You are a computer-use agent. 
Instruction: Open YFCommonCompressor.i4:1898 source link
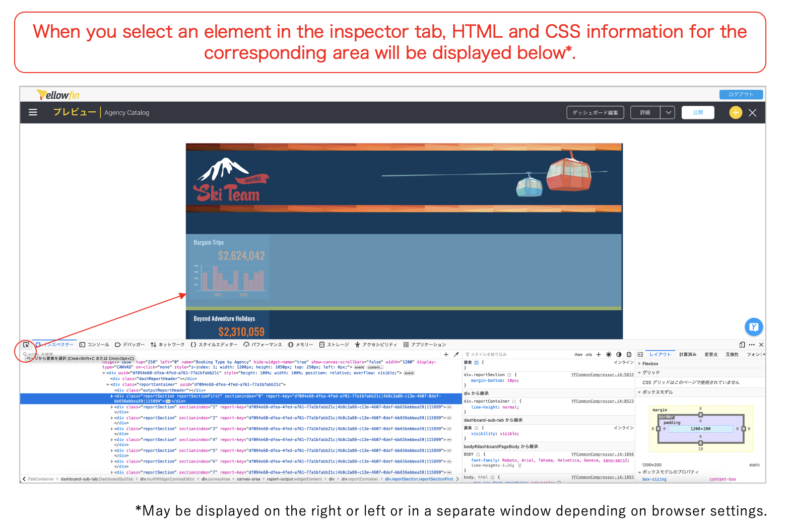click(602, 454)
